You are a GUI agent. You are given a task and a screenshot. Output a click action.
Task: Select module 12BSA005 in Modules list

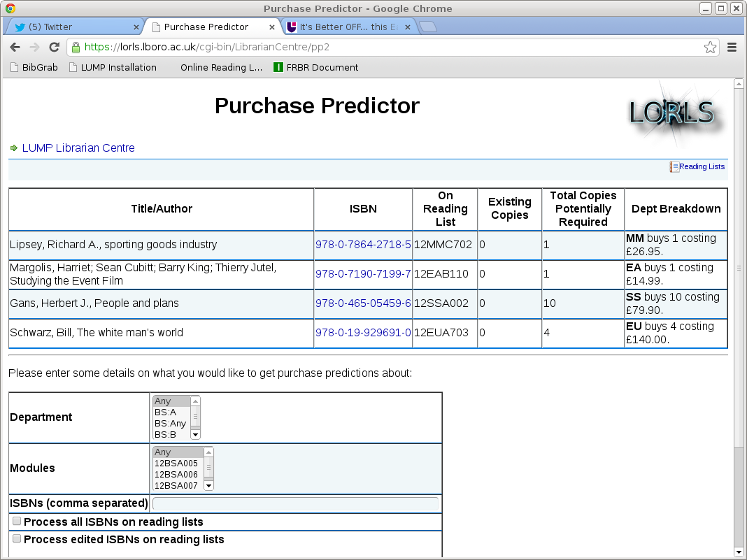pyautogui.click(x=176, y=464)
